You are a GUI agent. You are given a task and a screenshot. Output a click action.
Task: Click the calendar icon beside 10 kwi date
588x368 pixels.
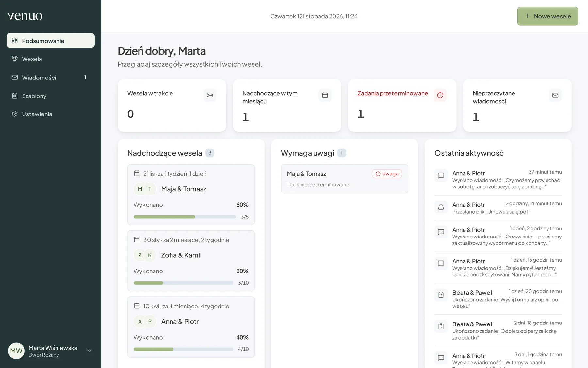[x=137, y=306]
